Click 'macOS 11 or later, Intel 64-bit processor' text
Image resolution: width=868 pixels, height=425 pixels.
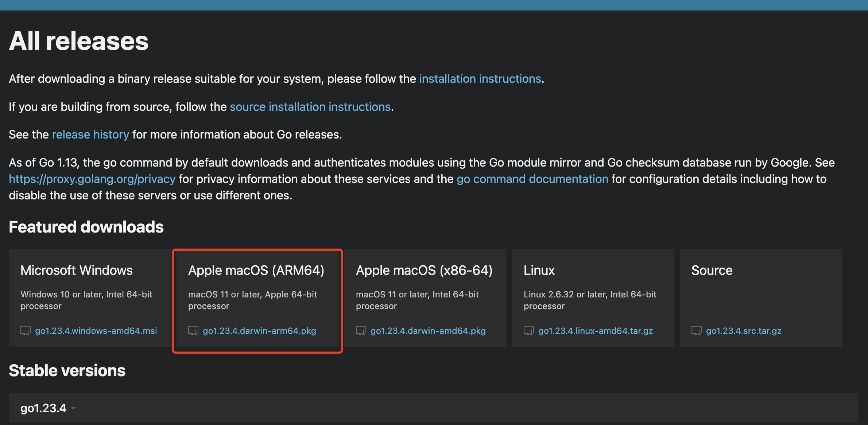(x=417, y=300)
